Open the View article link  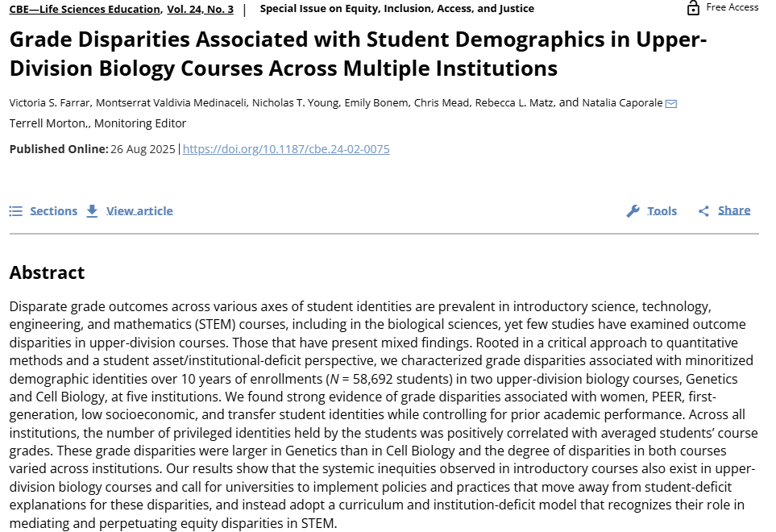139,211
